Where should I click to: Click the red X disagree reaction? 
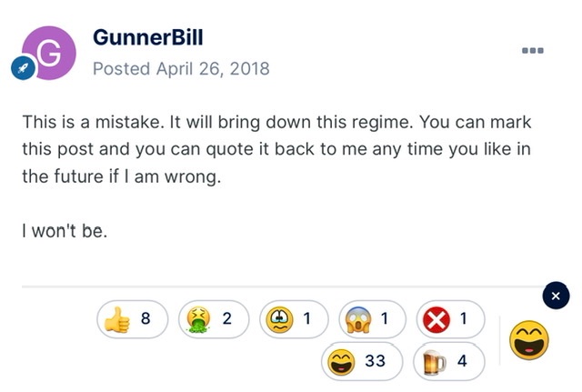(436, 319)
